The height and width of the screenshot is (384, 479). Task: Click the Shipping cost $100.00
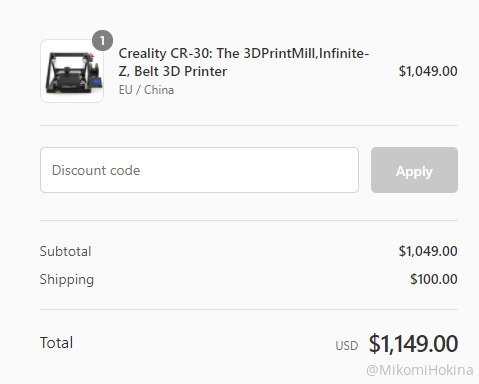click(434, 279)
